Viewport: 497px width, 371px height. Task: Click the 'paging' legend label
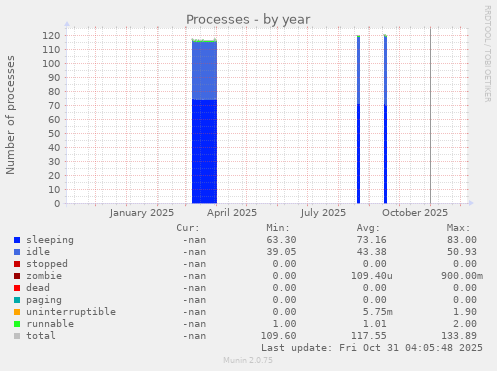tap(44, 300)
